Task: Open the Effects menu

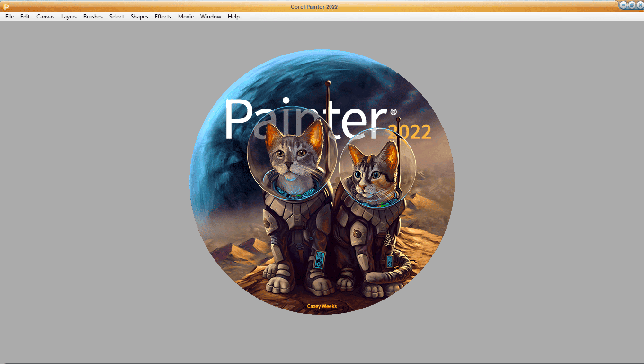Action: click(163, 17)
